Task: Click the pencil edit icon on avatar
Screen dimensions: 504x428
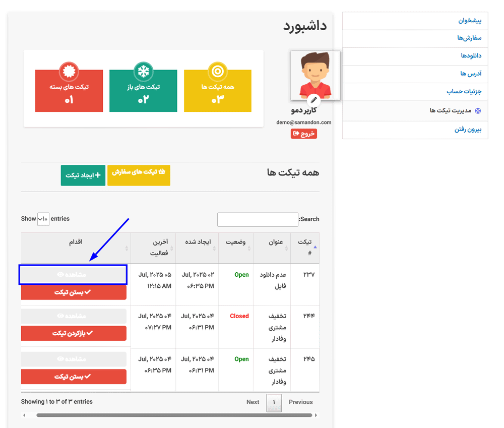Action: 313,100
